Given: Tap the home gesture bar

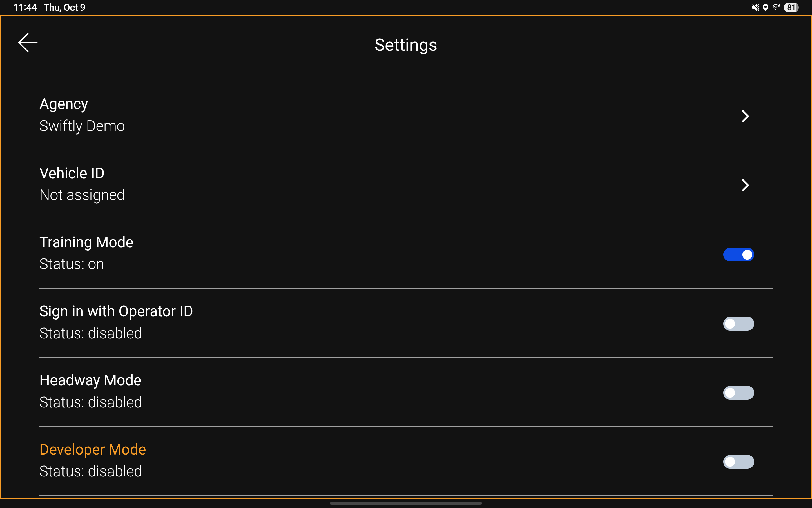Looking at the screenshot, I should click(406, 503).
